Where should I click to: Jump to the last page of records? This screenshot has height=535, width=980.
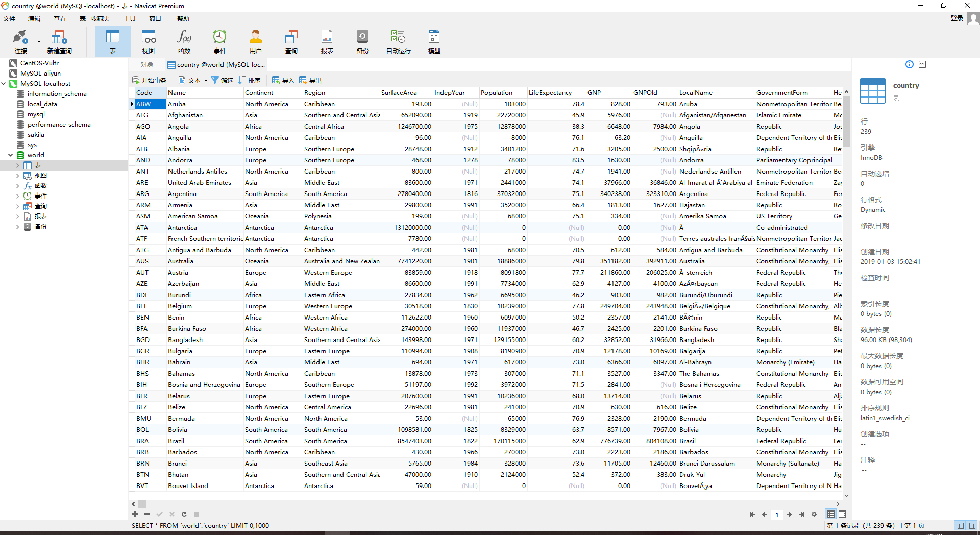click(801, 514)
